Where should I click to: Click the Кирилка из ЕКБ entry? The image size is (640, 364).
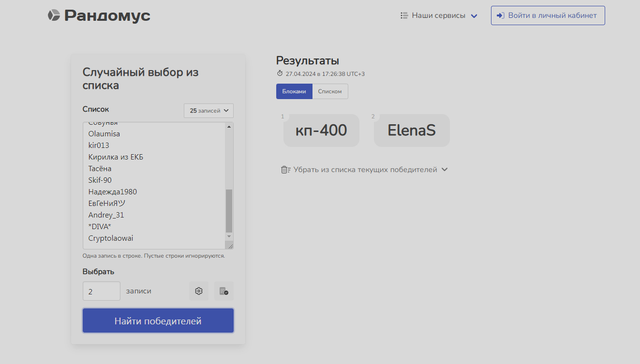(x=116, y=157)
